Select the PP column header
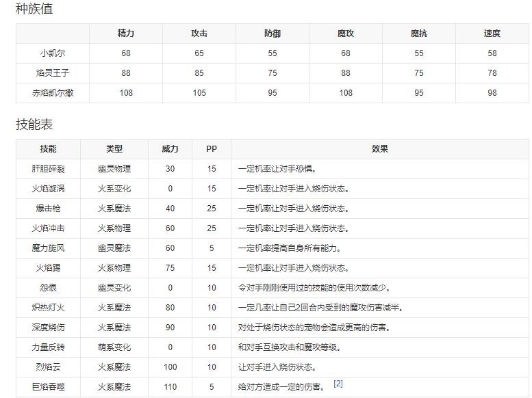532x398 pixels. pos(212,149)
